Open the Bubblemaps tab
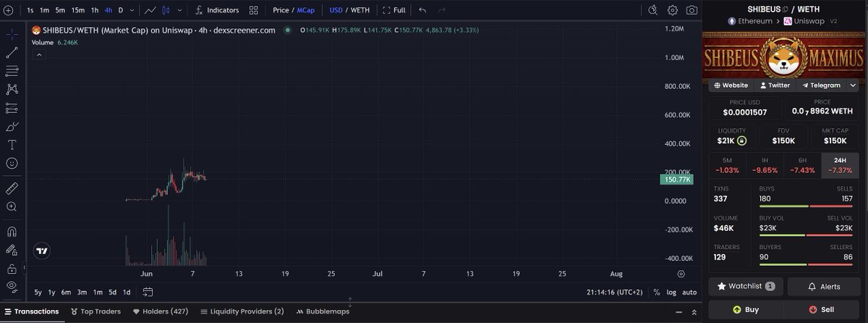The height and width of the screenshot is (323, 868). coord(323,311)
